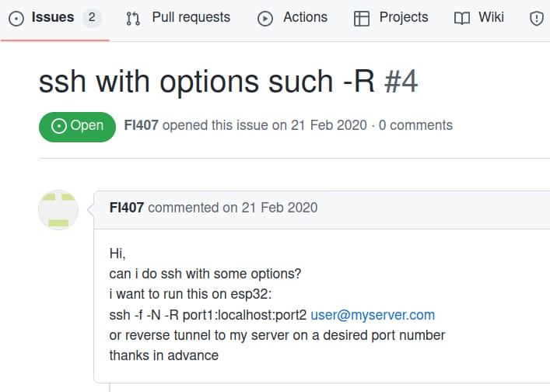Click the Pull requests branch icon
Image resolution: width=550 pixels, height=392 pixels.
[133, 18]
